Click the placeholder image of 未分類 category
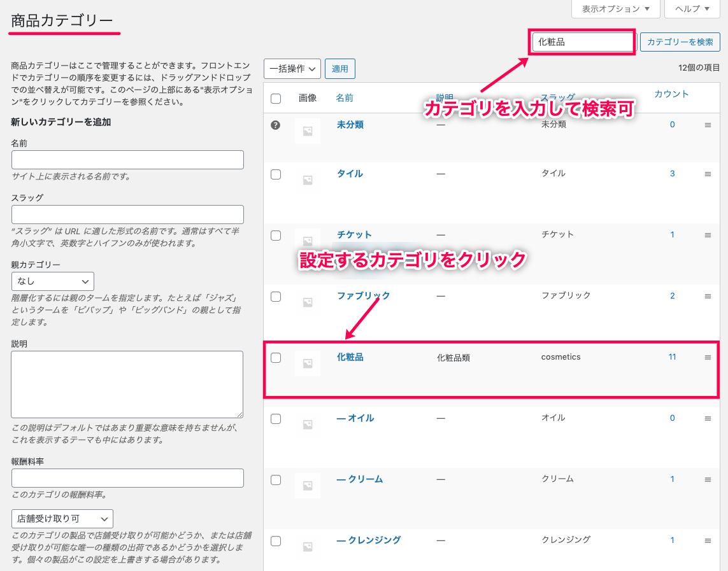The width and height of the screenshot is (728, 571). 308,131
